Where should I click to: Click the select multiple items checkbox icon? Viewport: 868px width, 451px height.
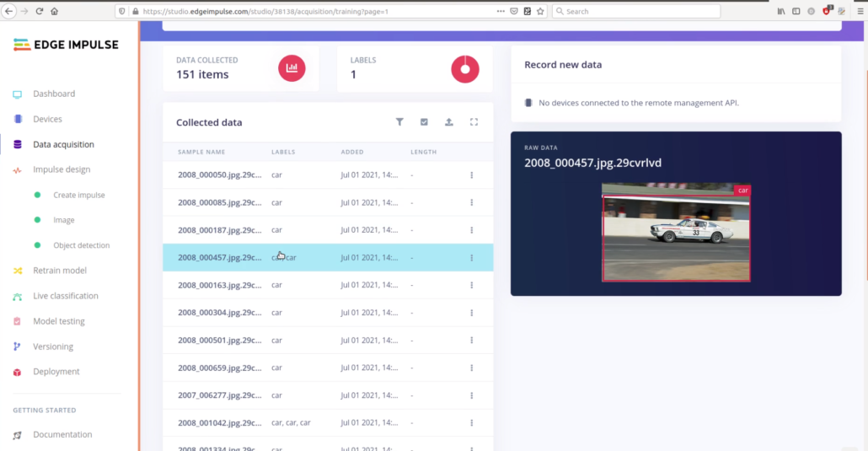point(424,122)
